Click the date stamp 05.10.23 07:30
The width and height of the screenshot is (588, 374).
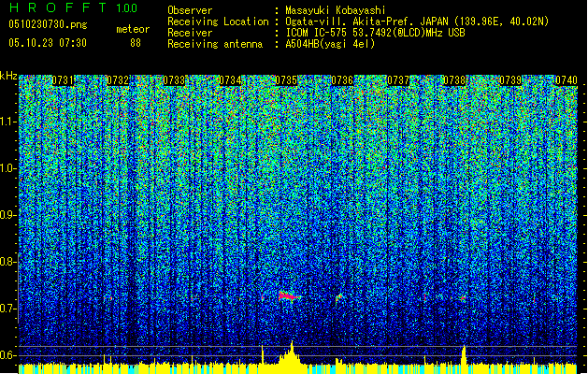tap(48, 43)
